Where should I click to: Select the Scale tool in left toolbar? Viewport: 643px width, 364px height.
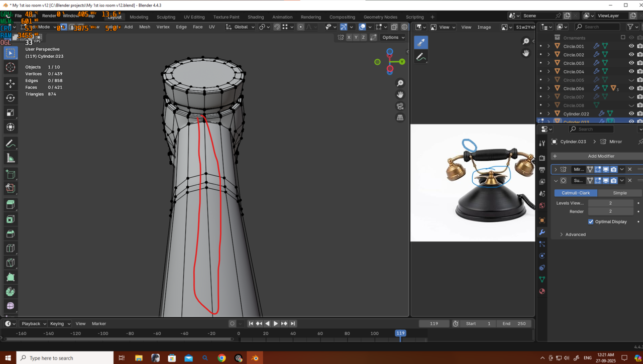tap(10, 112)
